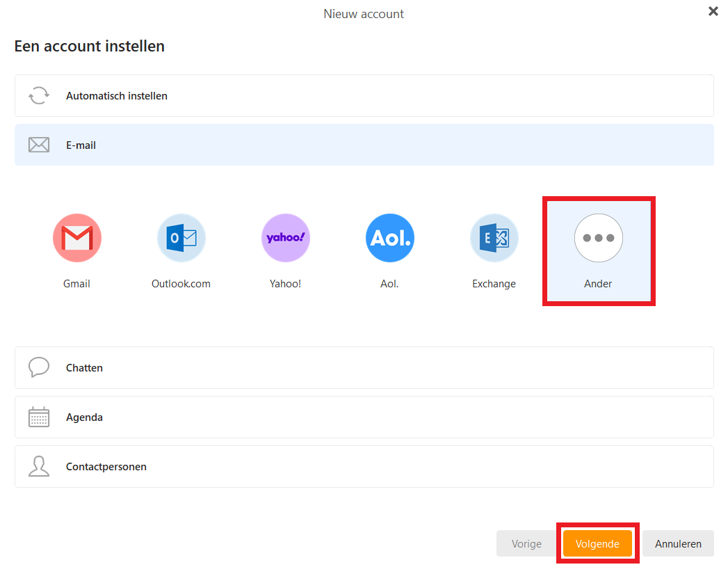
Task: Click the speech bubble icon beside Chatten
Action: pos(39,367)
